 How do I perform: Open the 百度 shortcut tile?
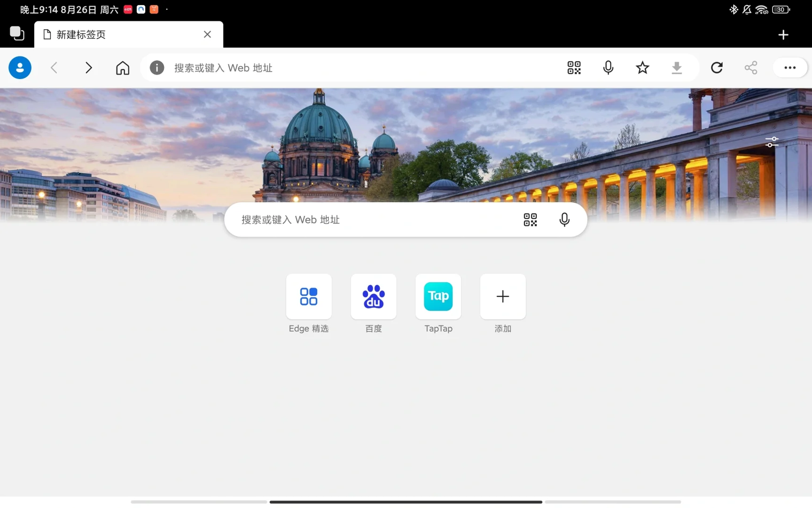[x=374, y=296]
